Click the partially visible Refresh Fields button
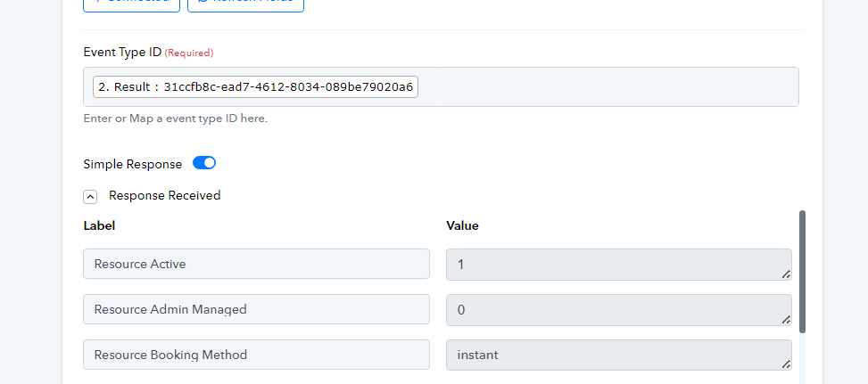868x384 pixels. pyautogui.click(x=246, y=5)
